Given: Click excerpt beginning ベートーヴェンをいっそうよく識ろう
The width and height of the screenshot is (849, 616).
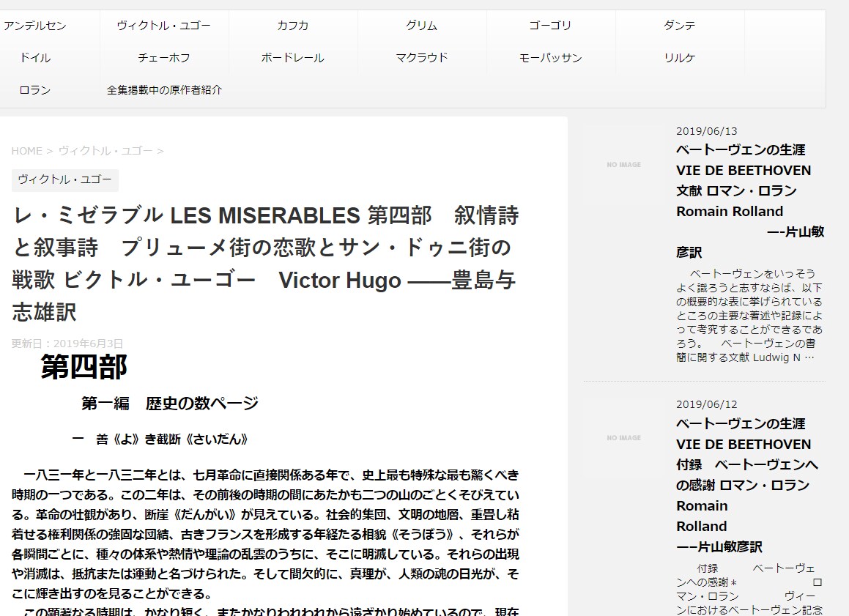Looking at the screenshot, I should 749,316.
